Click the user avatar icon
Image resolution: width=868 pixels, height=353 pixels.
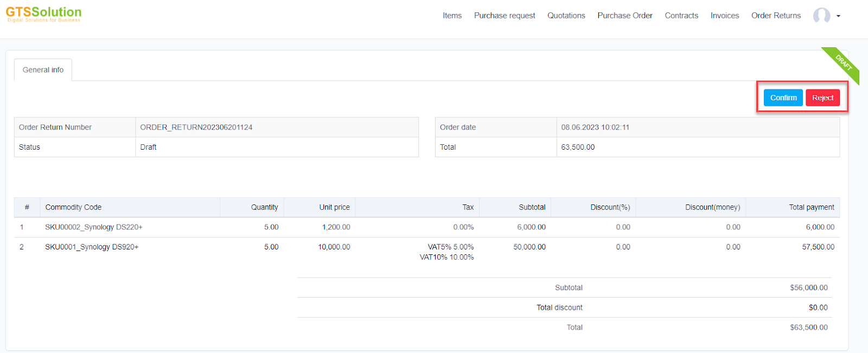pos(821,16)
